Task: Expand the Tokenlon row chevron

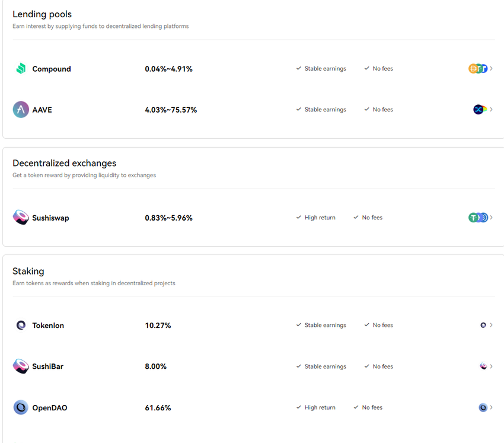Action: (491, 325)
